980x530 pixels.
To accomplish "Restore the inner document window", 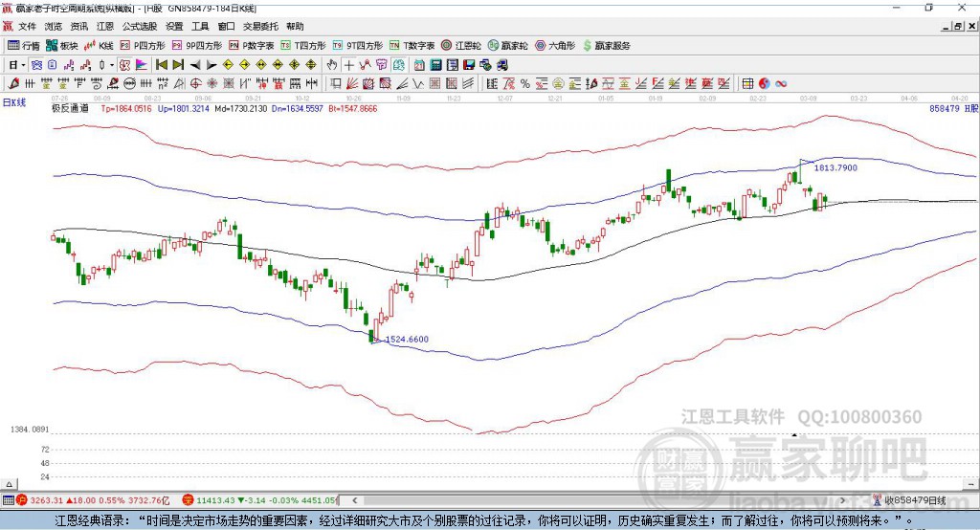I will tap(958, 26).
